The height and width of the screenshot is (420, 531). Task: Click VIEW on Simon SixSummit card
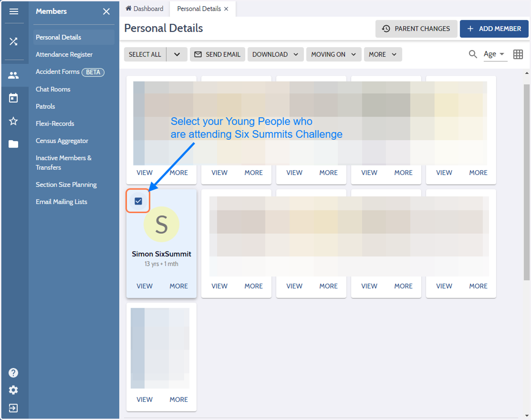click(x=144, y=286)
